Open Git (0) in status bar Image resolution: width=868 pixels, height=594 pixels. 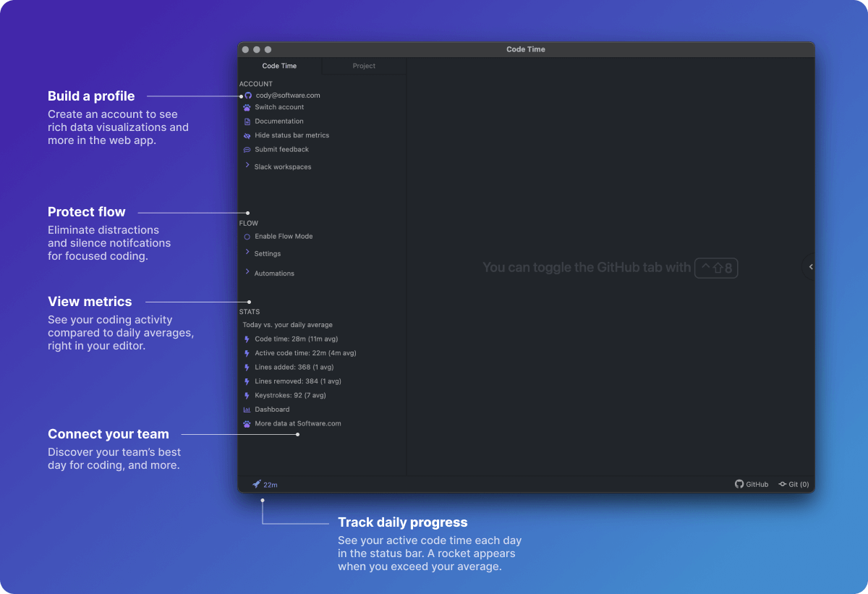coord(799,485)
